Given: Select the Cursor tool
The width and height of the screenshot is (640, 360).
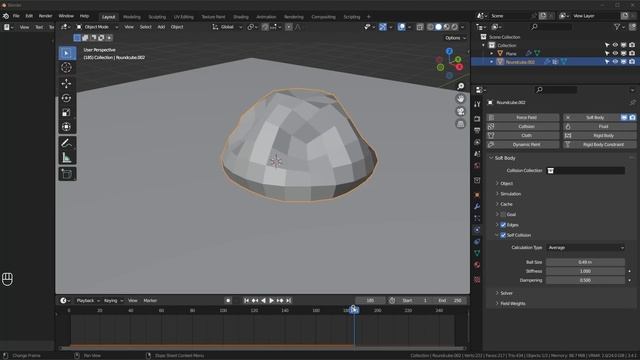Looking at the screenshot, I should click(x=67, y=68).
